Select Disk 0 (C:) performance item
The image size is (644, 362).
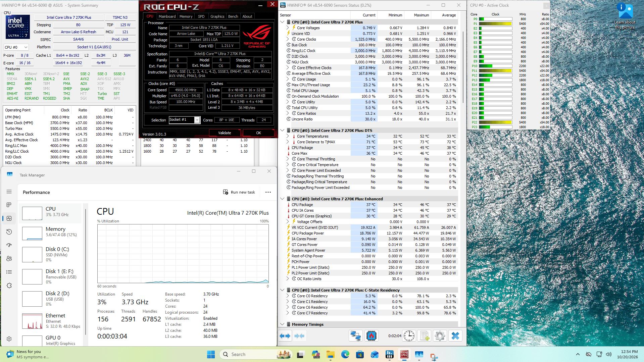tap(50, 254)
